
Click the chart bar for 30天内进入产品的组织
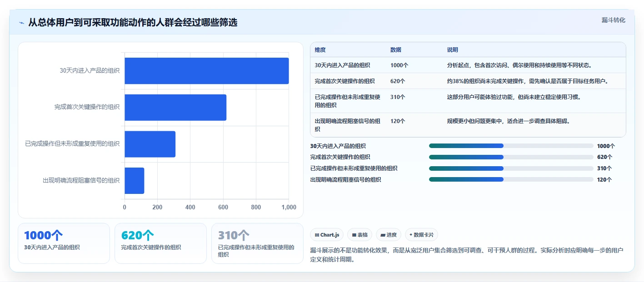(207, 71)
